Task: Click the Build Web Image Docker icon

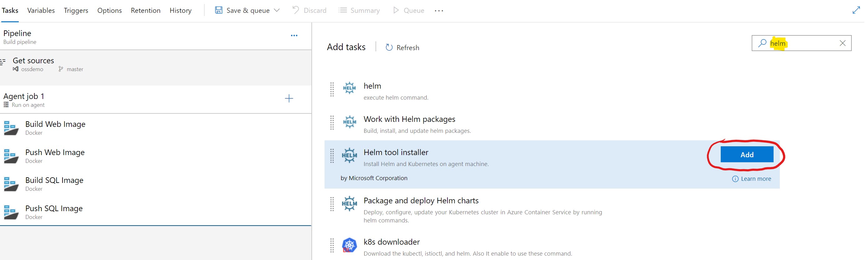Action: tap(11, 128)
